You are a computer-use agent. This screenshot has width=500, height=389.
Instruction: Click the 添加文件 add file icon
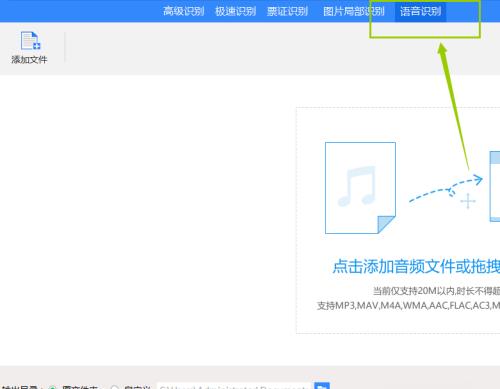pyautogui.click(x=30, y=41)
